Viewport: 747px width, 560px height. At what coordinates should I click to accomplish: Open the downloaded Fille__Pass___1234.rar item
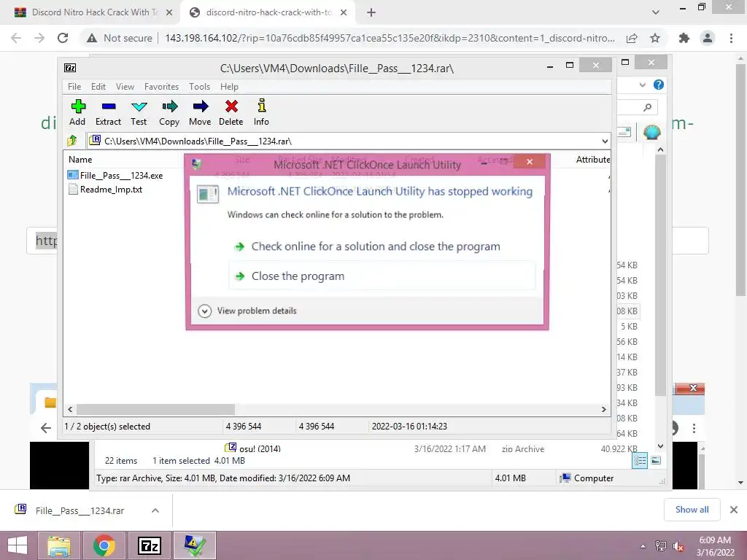(x=80, y=510)
